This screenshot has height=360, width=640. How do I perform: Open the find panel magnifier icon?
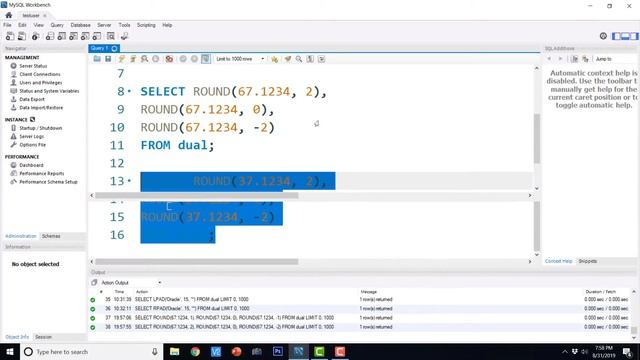(299, 59)
